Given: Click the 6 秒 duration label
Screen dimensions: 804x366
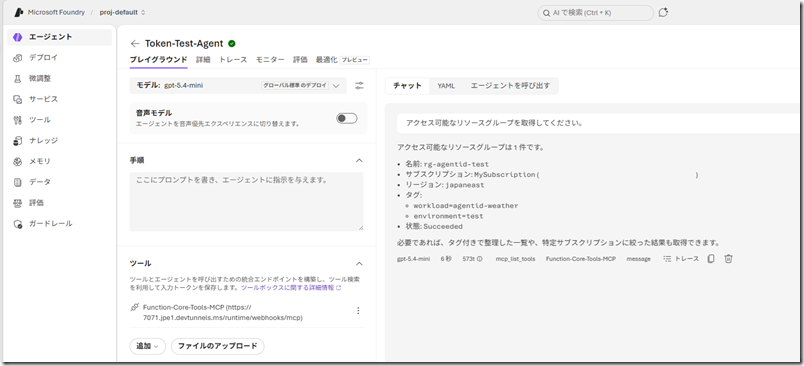Looking at the screenshot, I should (x=446, y=259).
